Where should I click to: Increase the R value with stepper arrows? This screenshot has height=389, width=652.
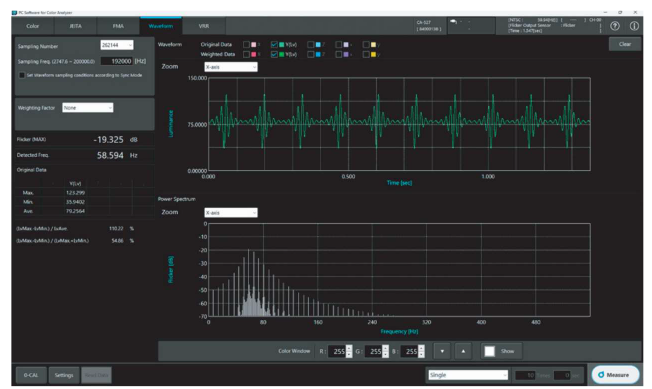[349, 348]
